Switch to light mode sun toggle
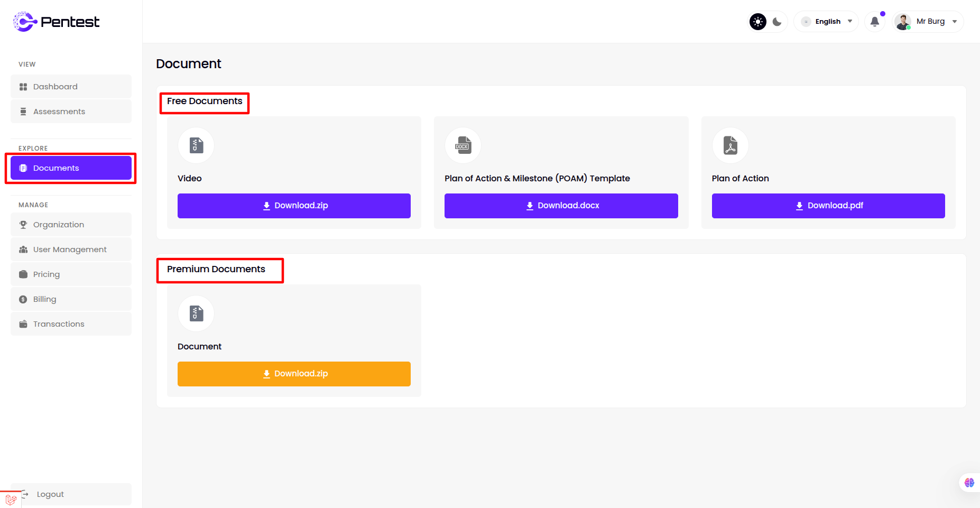This screenshot has width=980, height=508. (x=758, y=22)
